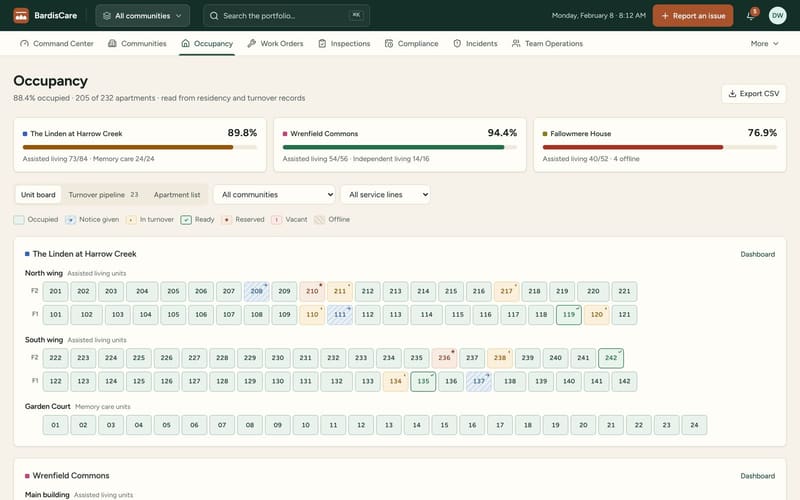Open the All communities filter select

coord(274,194)
